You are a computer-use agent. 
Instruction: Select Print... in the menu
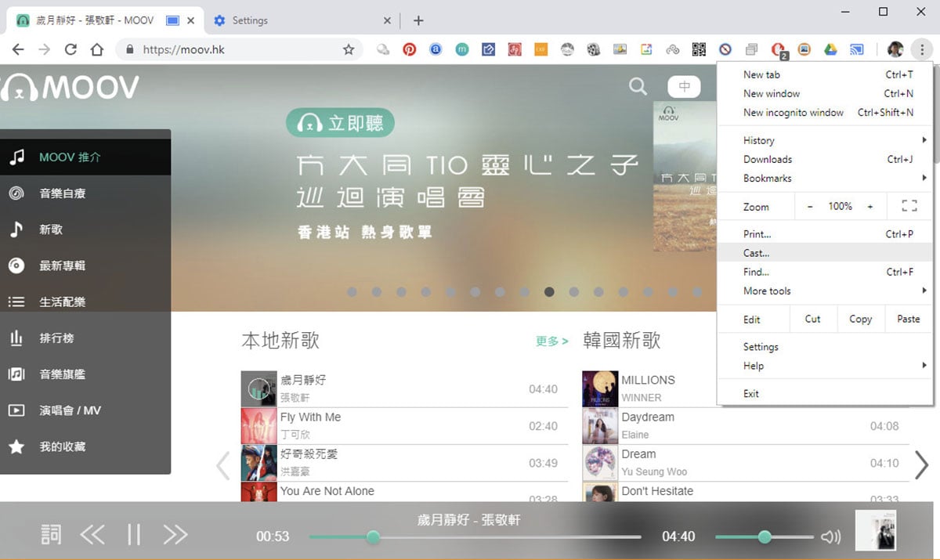825,234
